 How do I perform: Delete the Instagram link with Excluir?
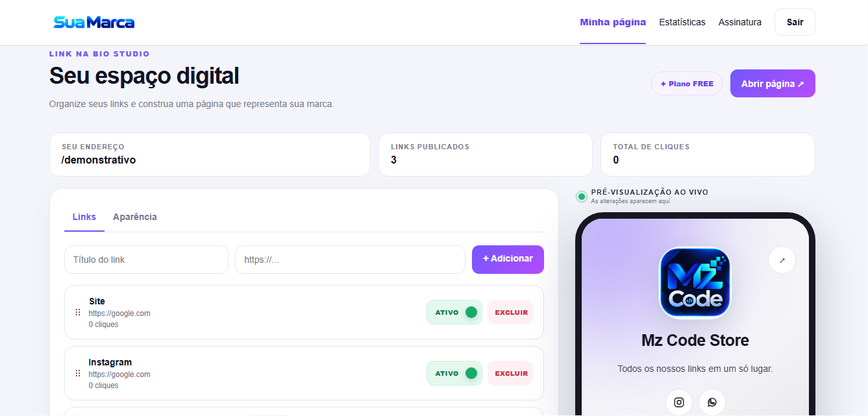[510, 373]
